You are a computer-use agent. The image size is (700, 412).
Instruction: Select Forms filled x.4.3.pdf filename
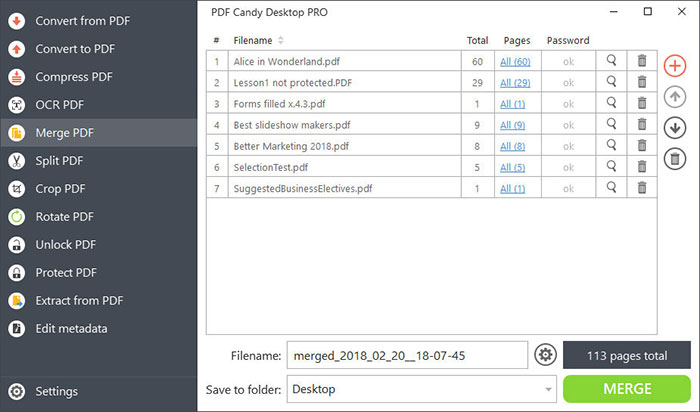[x=279, y=104]
